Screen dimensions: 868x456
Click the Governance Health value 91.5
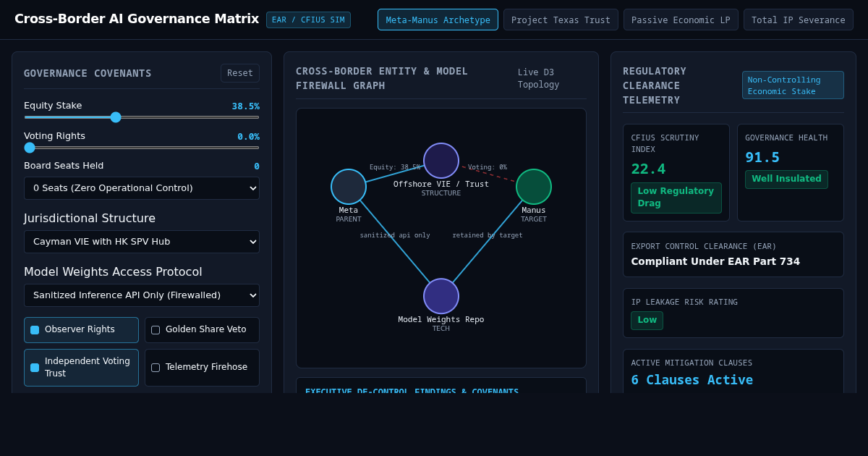[762, 157]
